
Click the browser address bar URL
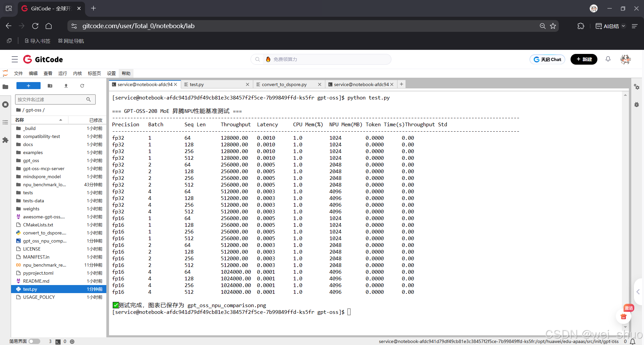(x=138, y=26)
